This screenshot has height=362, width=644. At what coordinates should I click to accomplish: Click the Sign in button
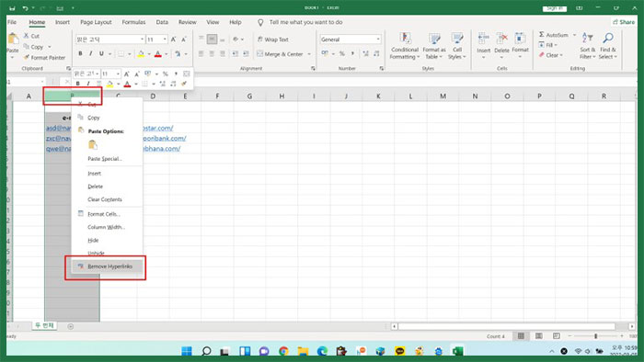pos(555,8)
